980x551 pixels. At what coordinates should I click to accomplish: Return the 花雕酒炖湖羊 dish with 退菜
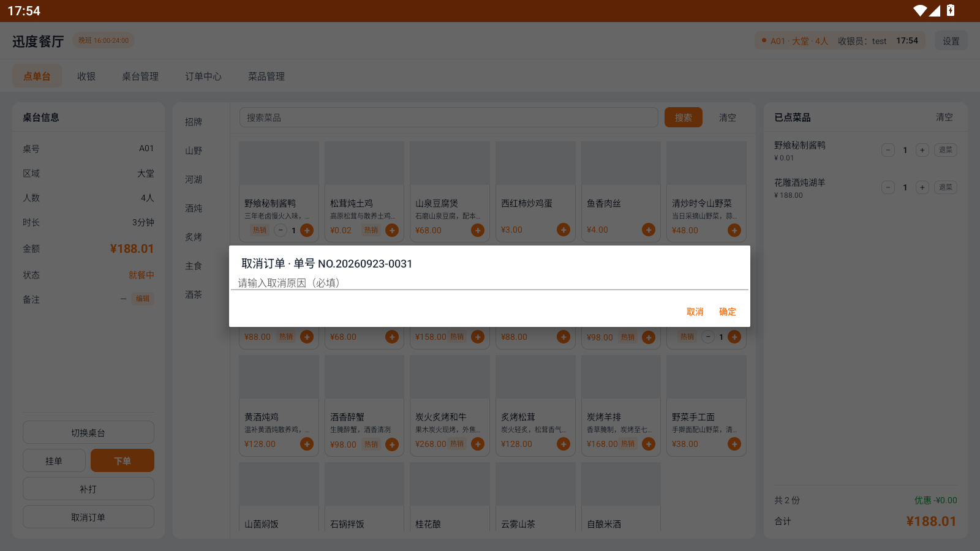tap(946, 187)
